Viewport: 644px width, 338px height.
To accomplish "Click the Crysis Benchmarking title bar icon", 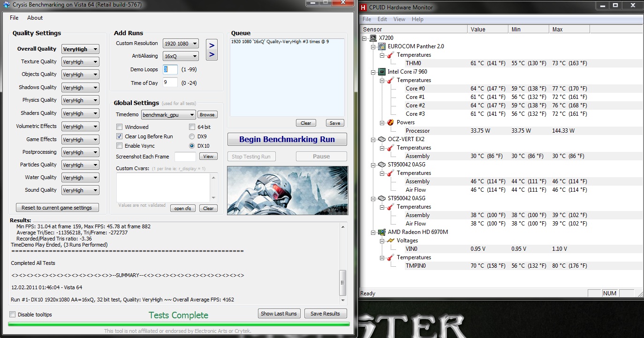I will click(6, 5).
